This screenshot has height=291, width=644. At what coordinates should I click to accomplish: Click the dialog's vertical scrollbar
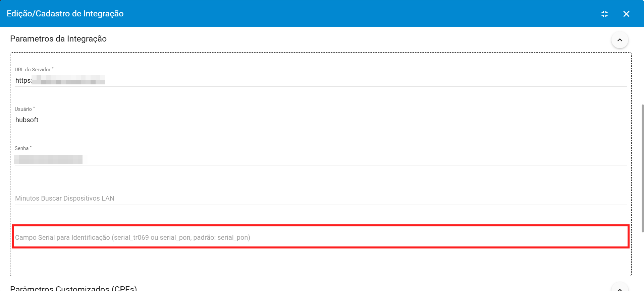pyautogui.click(x=642, y=168)
